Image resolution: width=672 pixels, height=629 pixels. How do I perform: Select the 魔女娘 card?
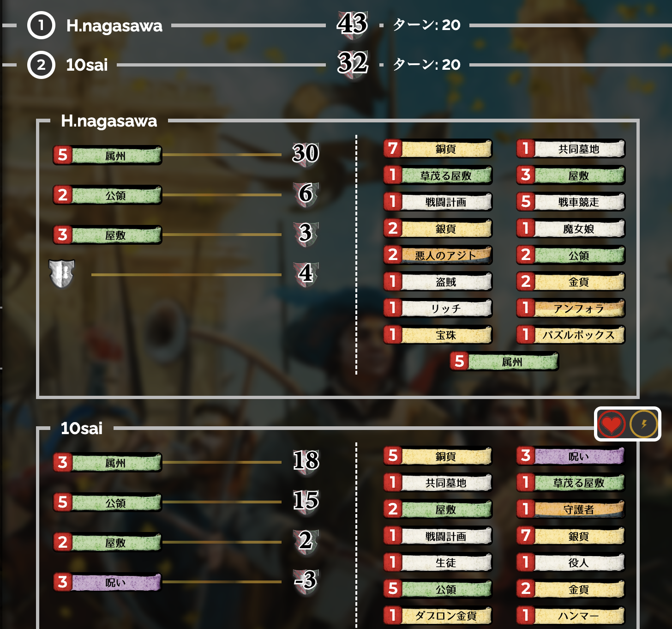(571, 228)
